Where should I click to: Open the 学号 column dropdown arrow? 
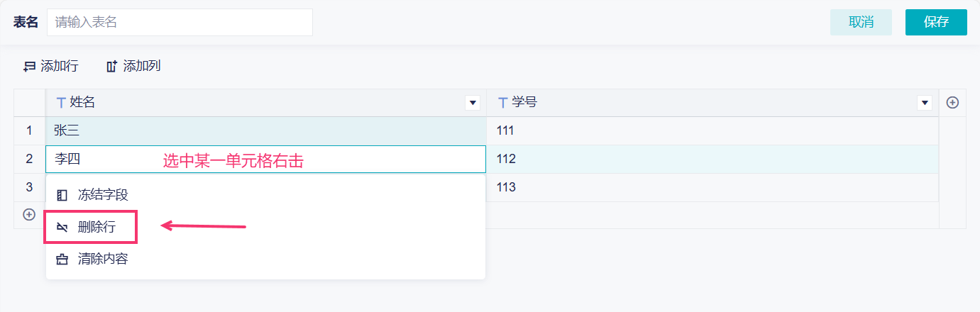coord(925,103)
